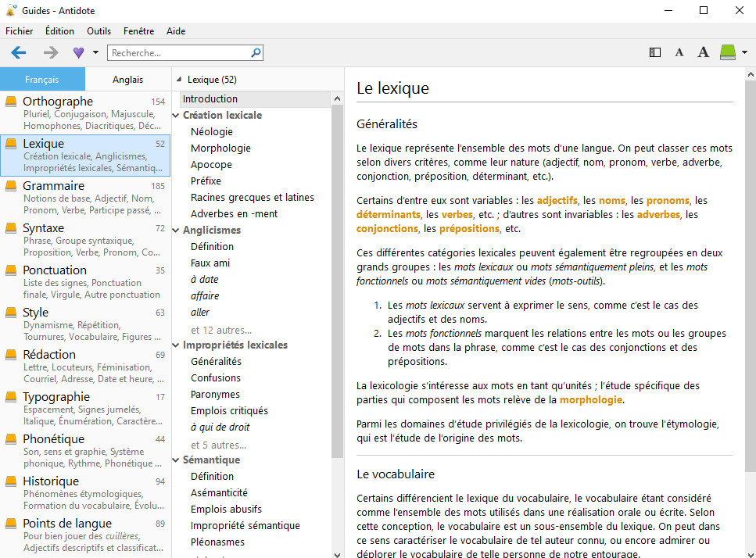Click the middle list scroll-down arrow

[337, 554]
